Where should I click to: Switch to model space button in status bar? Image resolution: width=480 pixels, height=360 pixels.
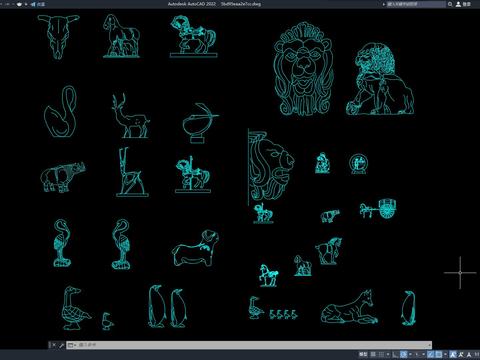point(363,354)
